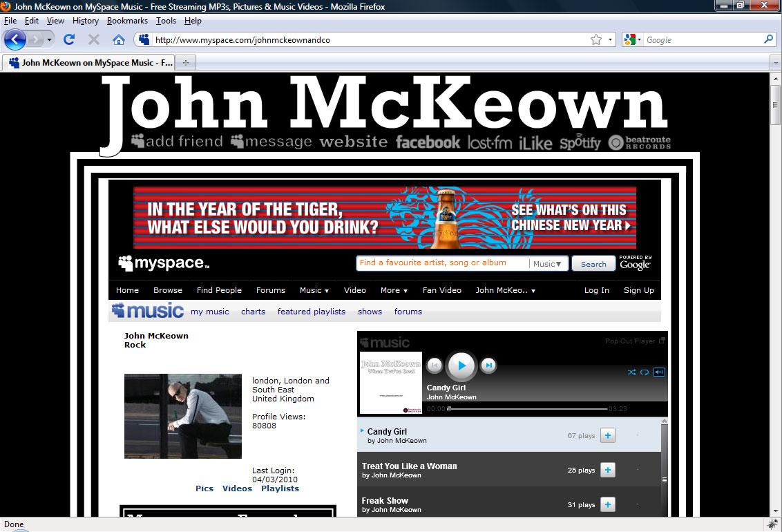Open the Music category dropdown in search
This screenshot has height=532, width=782.
(547, 264)
